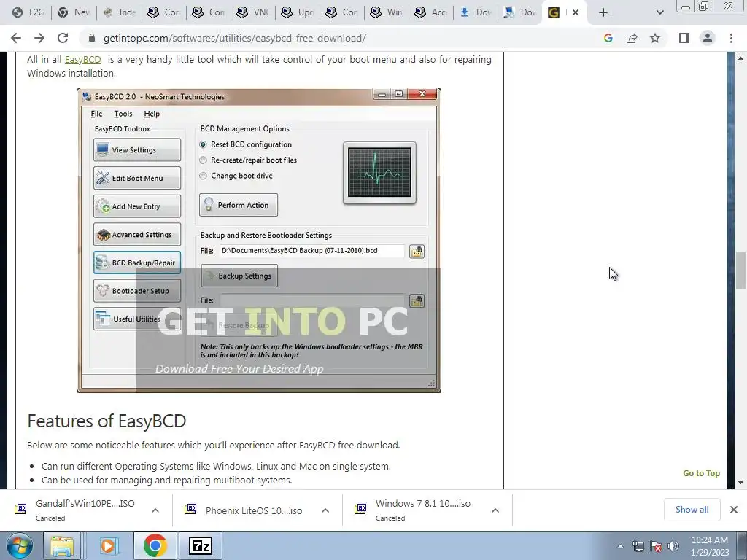Viewport: 747px width, 560px height.
Task: Click the browser forward arrow
Action: (x=39, y=38)
